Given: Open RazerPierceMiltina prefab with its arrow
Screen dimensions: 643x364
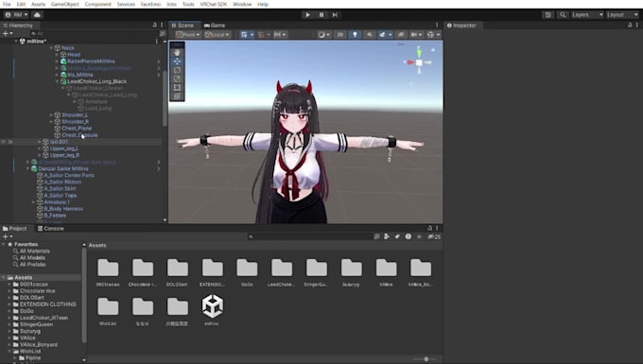Looking at the screenshot, I should click(x=159, y=61).
